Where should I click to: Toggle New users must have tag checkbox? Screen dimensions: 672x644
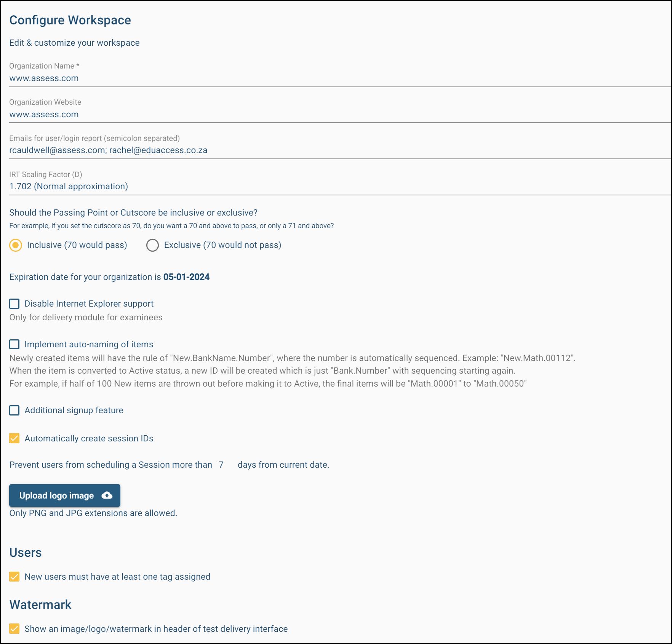click(x=14, y=577)
